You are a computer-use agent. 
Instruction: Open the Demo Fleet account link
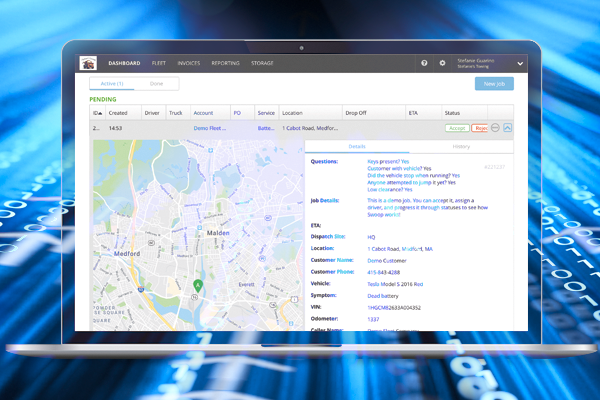click(x=210, y=128)
